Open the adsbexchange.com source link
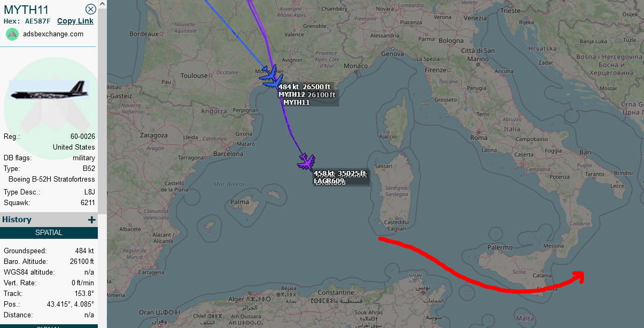This screenshot has height=328, width=644. [53, 34]
